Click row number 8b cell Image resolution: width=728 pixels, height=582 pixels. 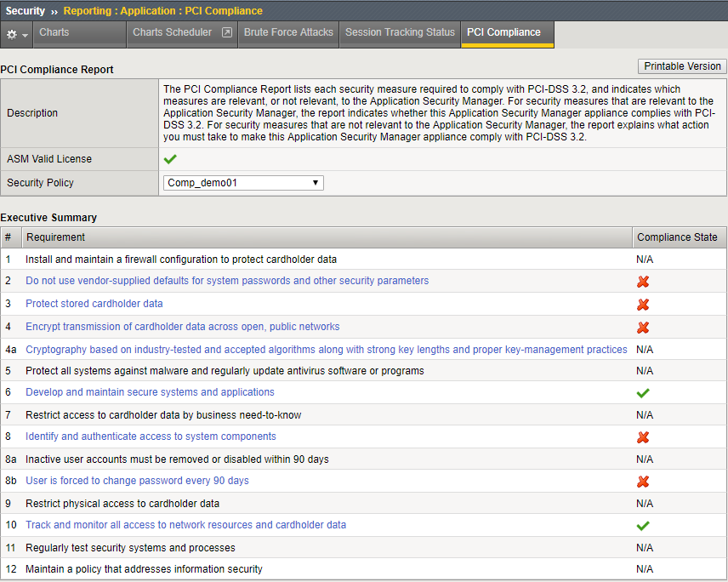(x=11, y=480)
